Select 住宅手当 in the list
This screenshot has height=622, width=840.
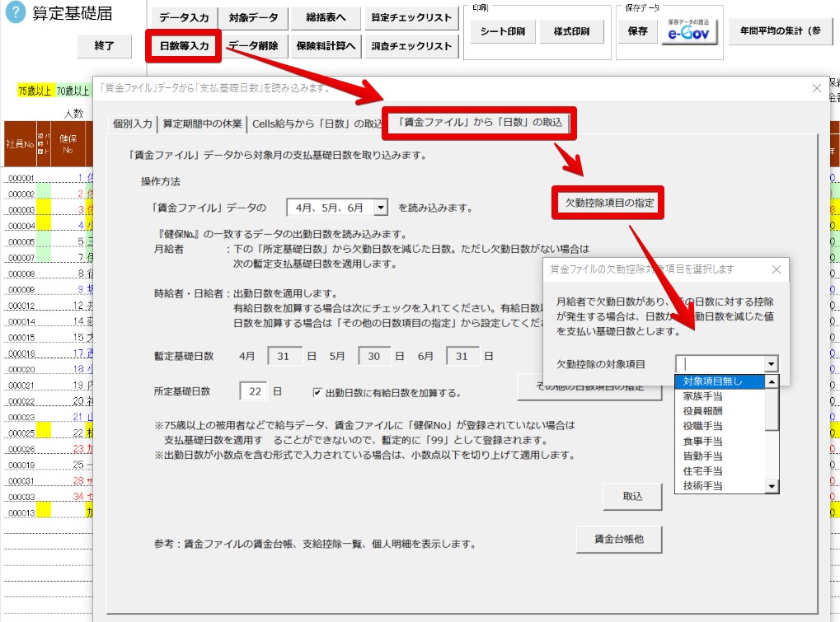pyautogui.click(x=720, y=471)
